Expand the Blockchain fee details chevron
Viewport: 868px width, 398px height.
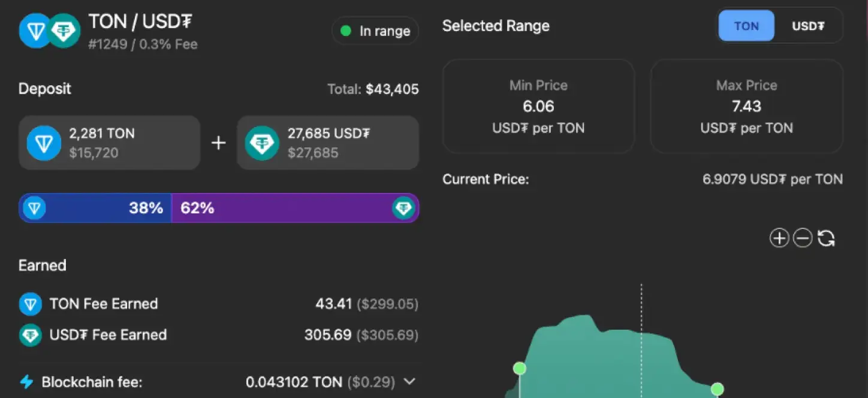pos(409,382)
